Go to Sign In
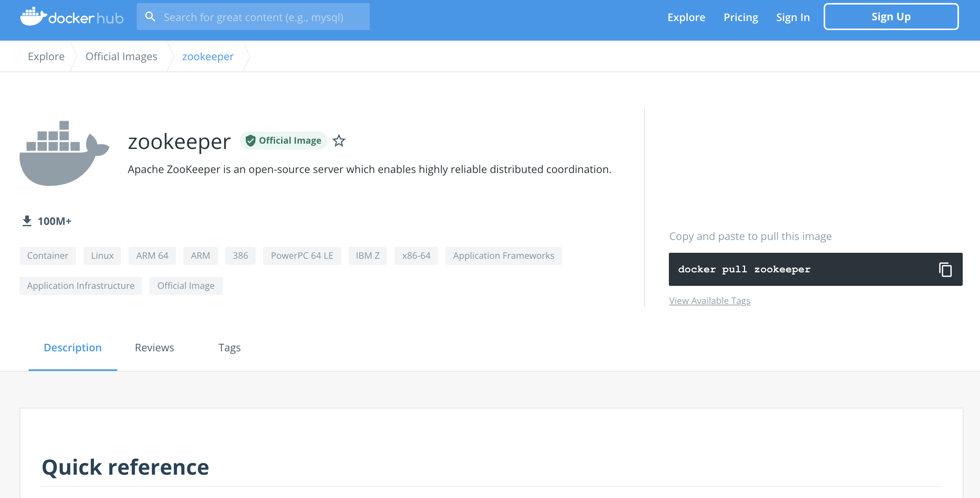The image size is (980, 498). point(793,17)
